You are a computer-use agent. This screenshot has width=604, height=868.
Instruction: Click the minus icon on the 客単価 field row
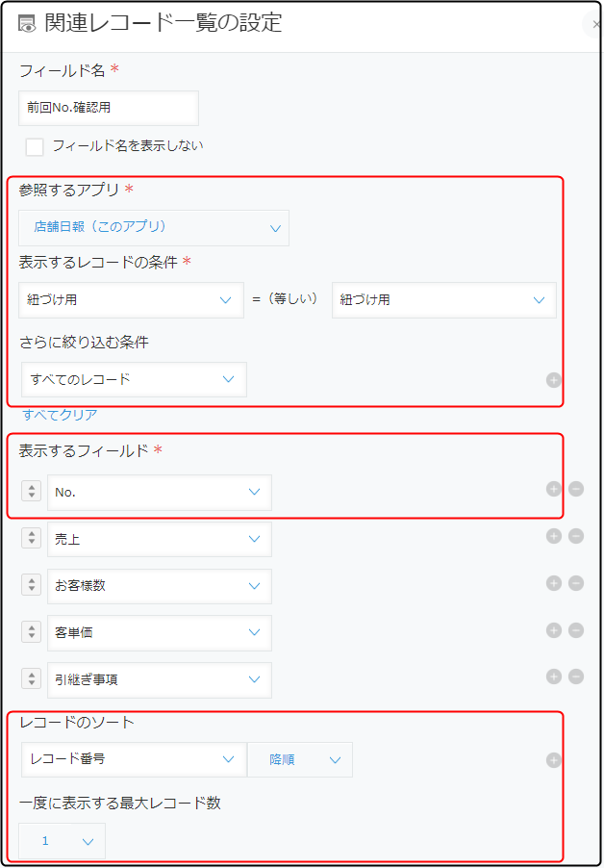click(576, 630)
